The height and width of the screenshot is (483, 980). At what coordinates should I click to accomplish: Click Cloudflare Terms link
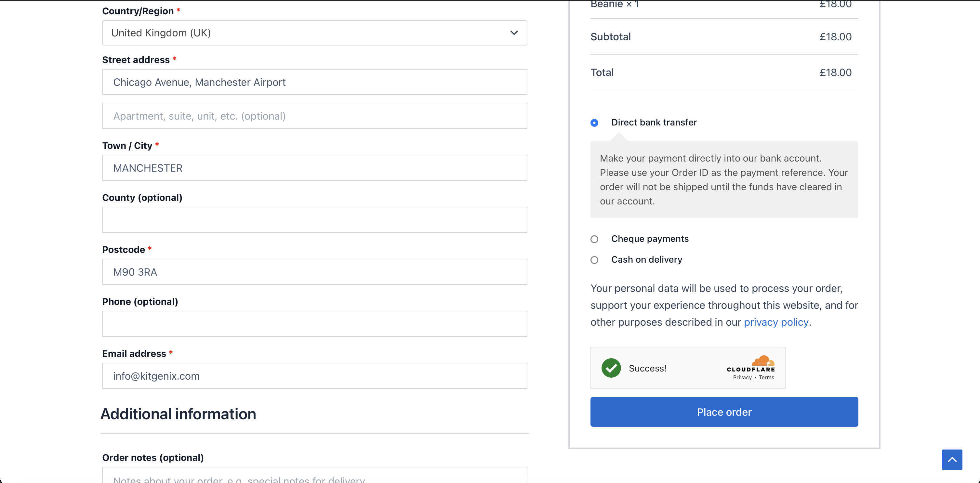point(766,377)
